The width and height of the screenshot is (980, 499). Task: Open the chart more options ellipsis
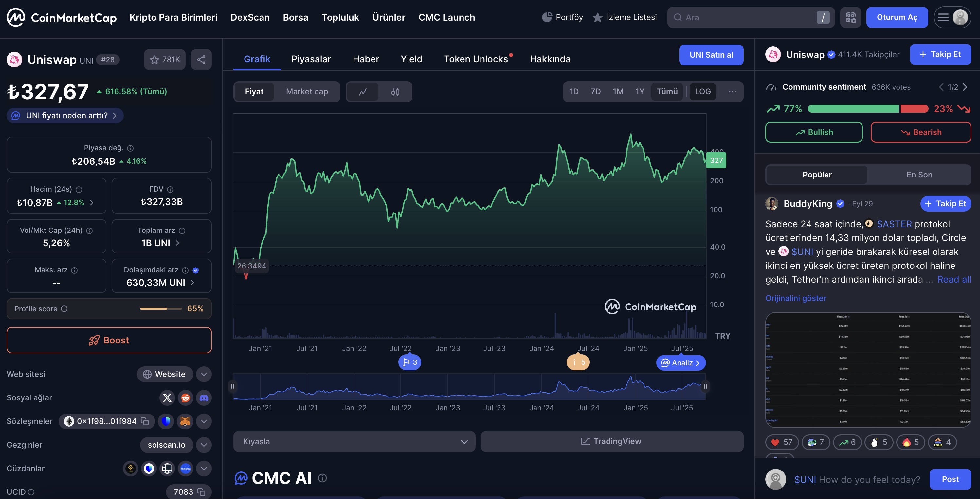click(732, 92)
